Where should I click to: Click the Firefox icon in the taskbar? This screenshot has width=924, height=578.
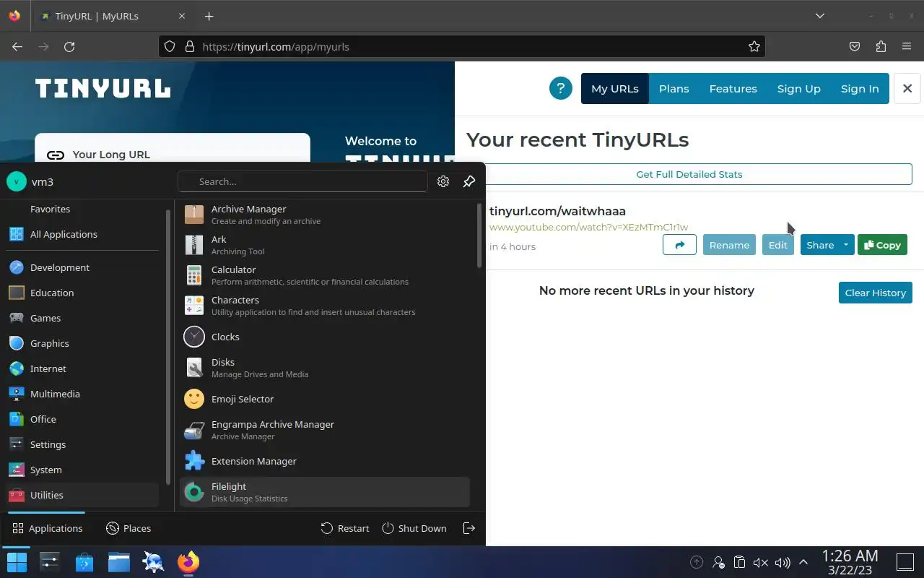pos(188,562)
